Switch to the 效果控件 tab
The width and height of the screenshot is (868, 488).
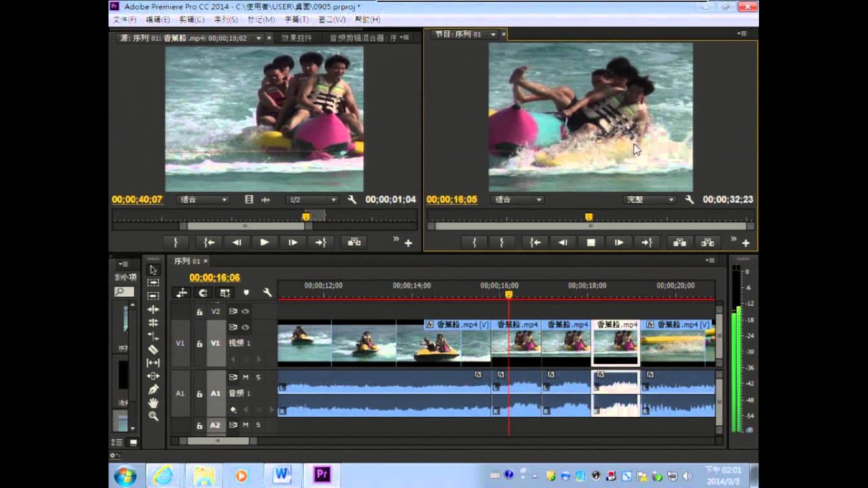click(x=296, y=39)
